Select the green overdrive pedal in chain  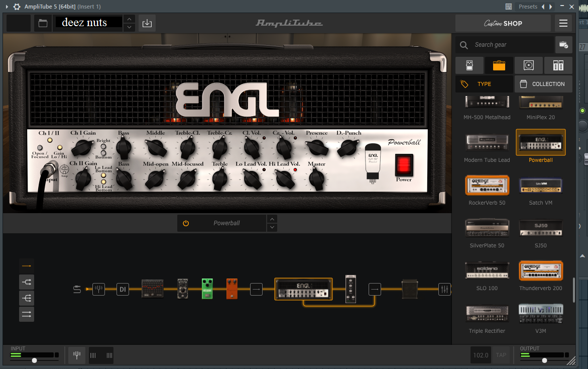(x=207, y=289)
